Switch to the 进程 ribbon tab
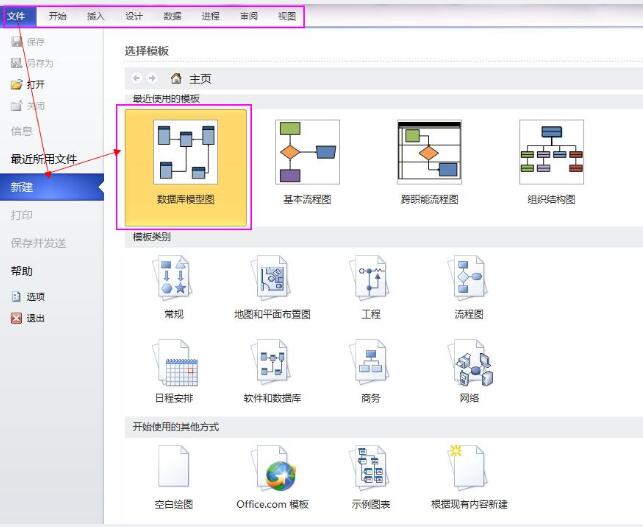This screenshot has height=527, width=643. (210, 16)
